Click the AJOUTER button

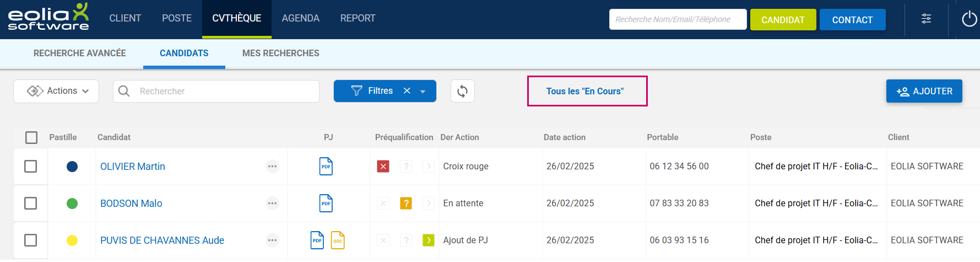tap(924, 91)
